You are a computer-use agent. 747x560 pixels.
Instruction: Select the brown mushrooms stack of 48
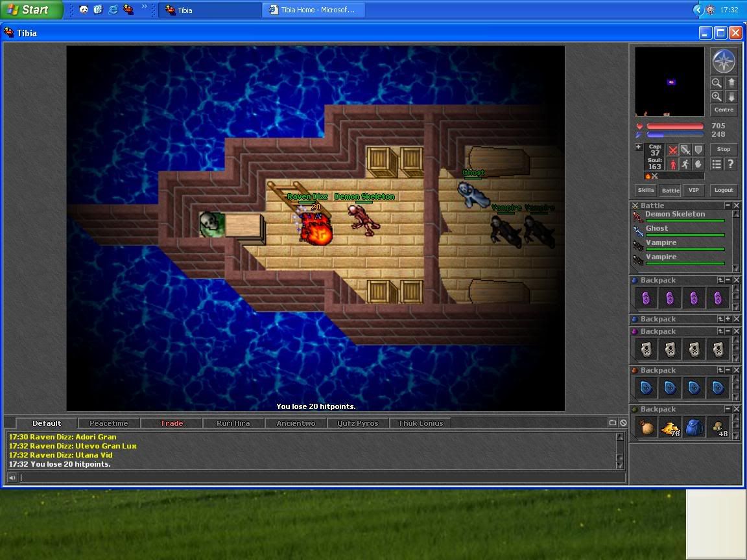click(718, 427)
